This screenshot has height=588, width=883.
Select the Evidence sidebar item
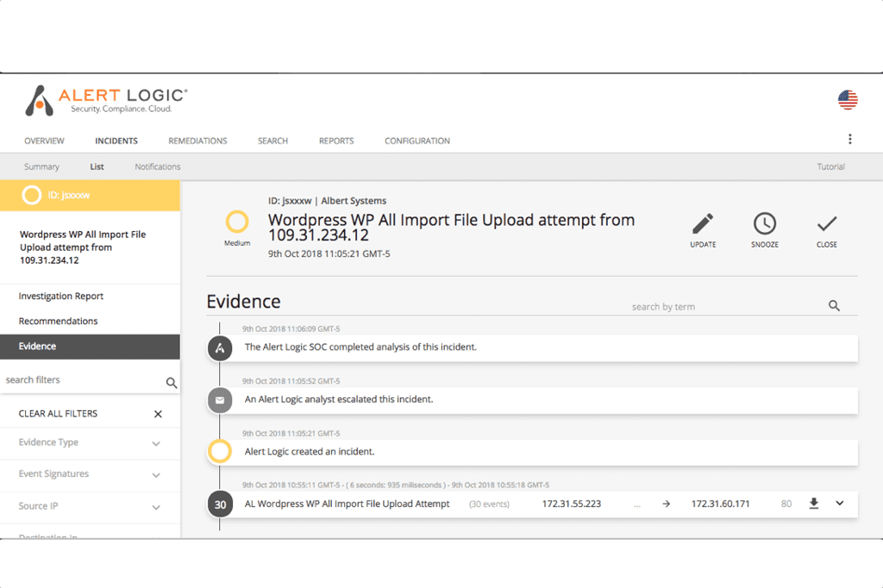coord(90,347)
